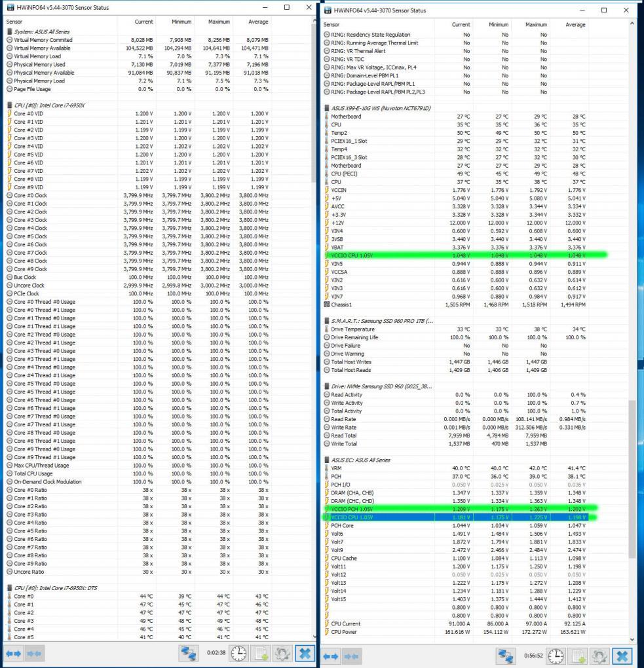Click left window vertical scrollbar thumb
The image size is (644, 668).
pos(314,103)
